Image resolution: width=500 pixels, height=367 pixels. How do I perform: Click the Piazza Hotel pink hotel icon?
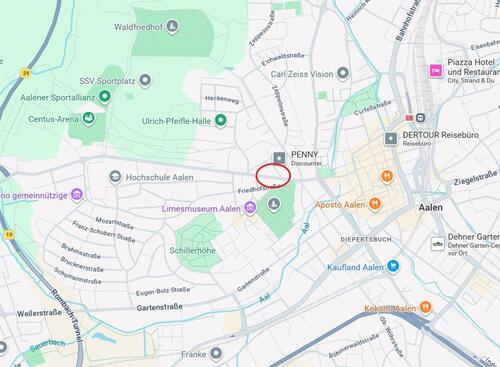(436, 71)
